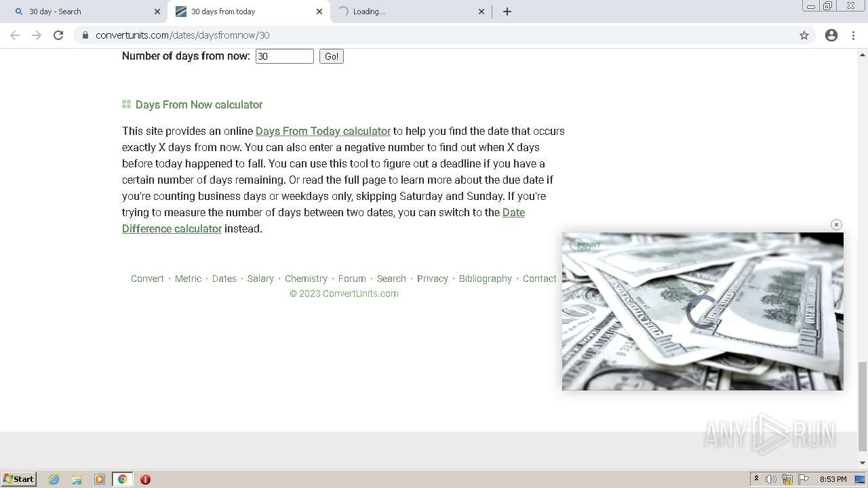Screen dimensions: 868x488
Task: Click the number of days input field
Action: tap(285, 56)
